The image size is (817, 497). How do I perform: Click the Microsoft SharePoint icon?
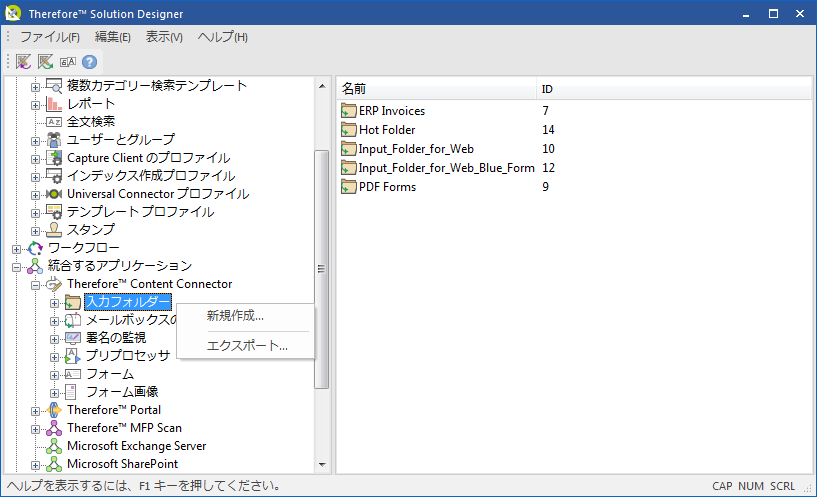54,464
